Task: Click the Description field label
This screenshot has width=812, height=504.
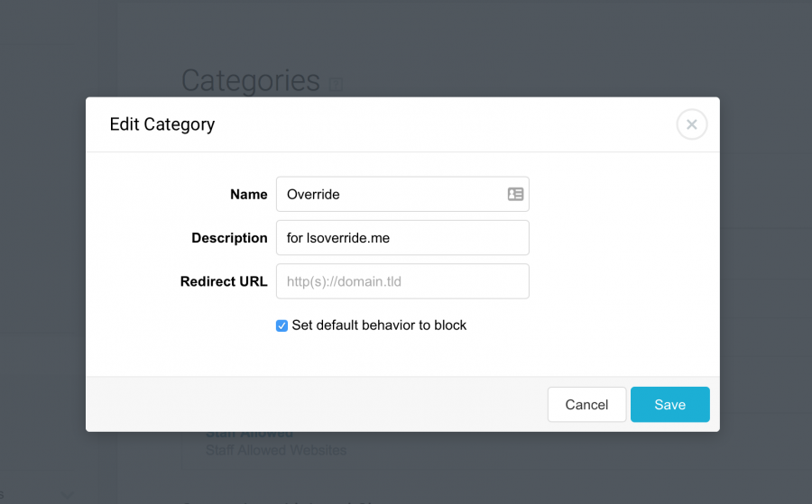Action: point(229,237)
